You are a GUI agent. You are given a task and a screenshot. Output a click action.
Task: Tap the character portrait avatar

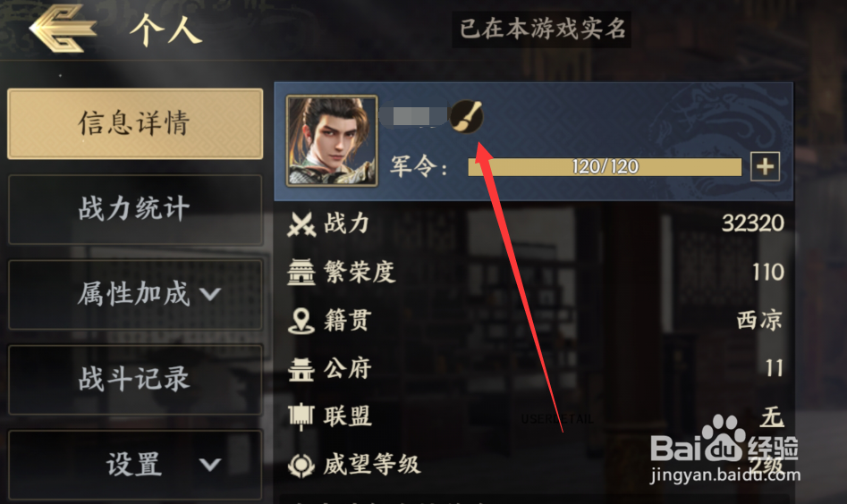[x=332, y=141]
